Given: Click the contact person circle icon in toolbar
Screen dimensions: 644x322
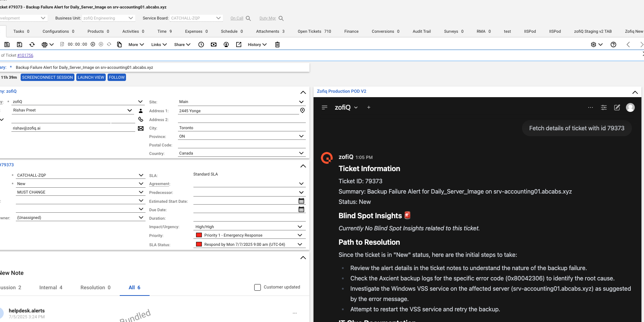Looking at the screenshot, I should click(226, 45).
